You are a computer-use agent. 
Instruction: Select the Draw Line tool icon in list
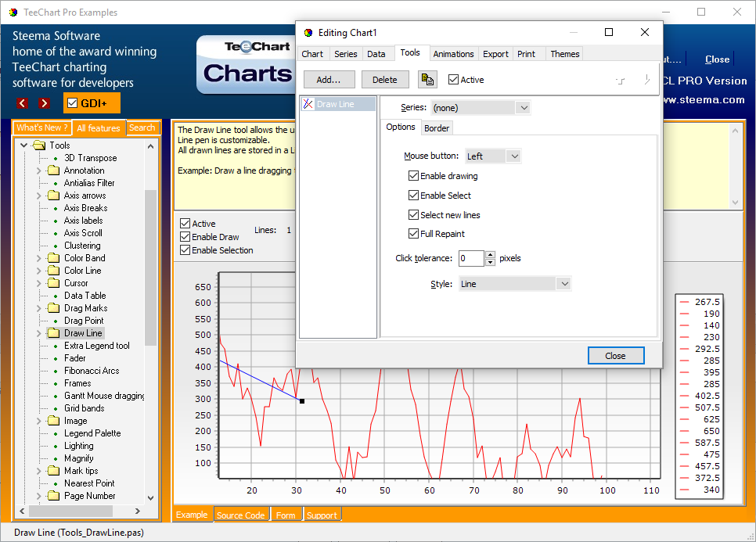pyautogui.click(x=308, y=103)
